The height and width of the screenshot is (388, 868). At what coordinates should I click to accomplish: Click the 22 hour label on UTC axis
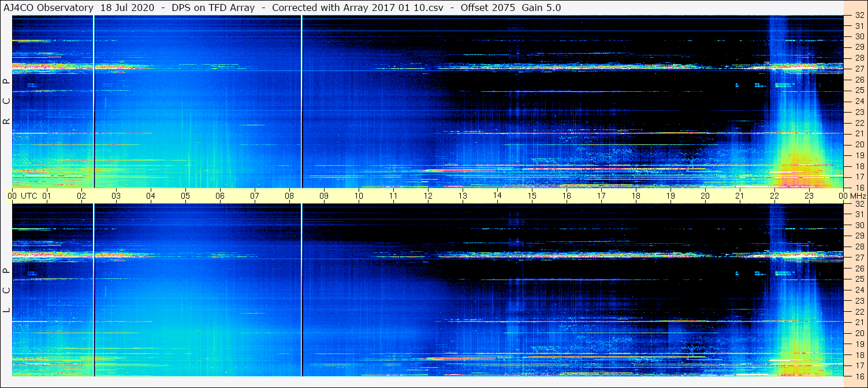(x=774, y=196)
